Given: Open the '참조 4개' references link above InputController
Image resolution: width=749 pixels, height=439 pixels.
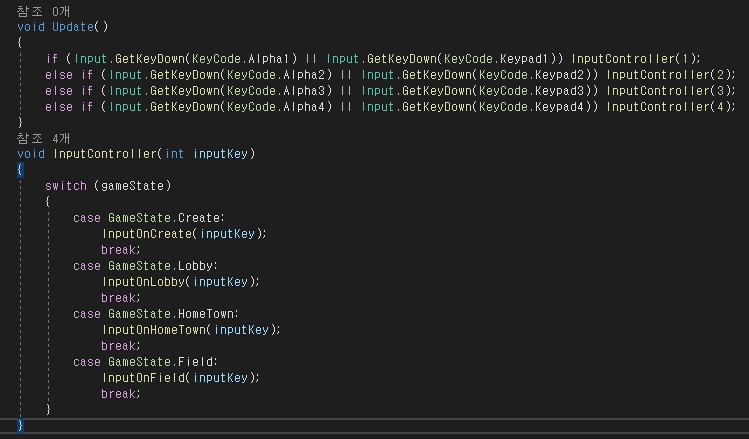Looking at the screenshot, I should 38,137.
